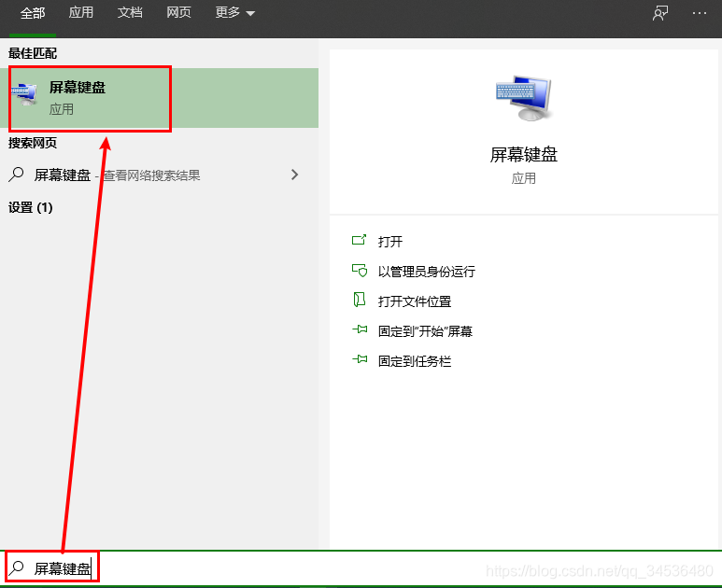Choose 固定到"开始"屏幕
This screenshot has width=722, height=588.
click(425, 331)
